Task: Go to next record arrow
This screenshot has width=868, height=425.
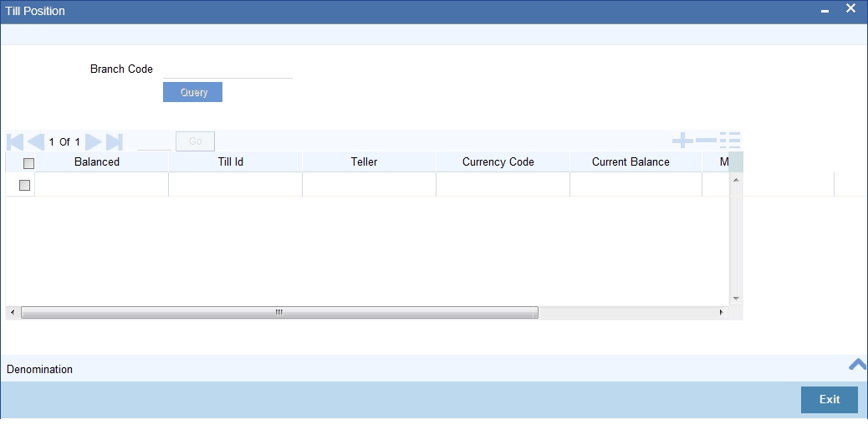Action: pyautogui.click(x=94, y=142)
